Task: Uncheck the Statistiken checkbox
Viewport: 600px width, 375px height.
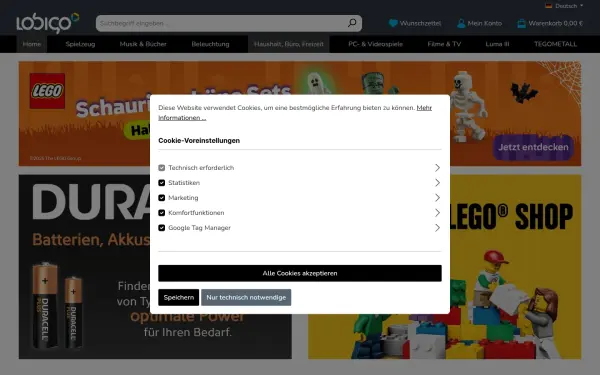Action: click(x=161, y=183)
